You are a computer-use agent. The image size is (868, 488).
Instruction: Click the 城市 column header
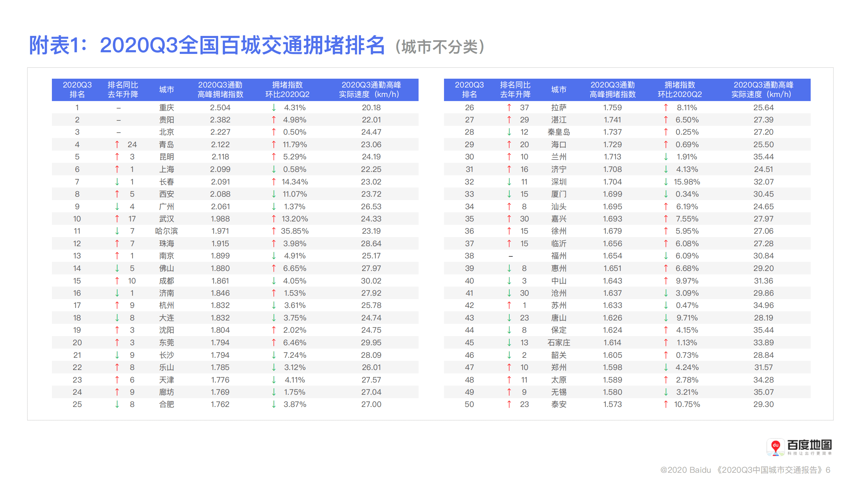[168, 90]
